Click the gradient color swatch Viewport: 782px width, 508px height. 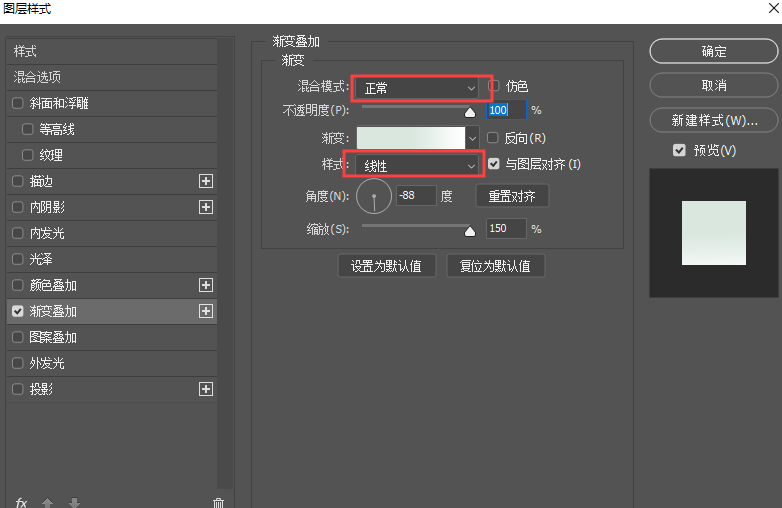coord(411,138)
